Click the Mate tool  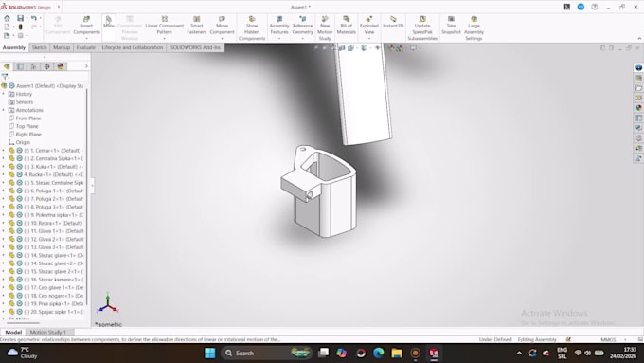[108, 22]
